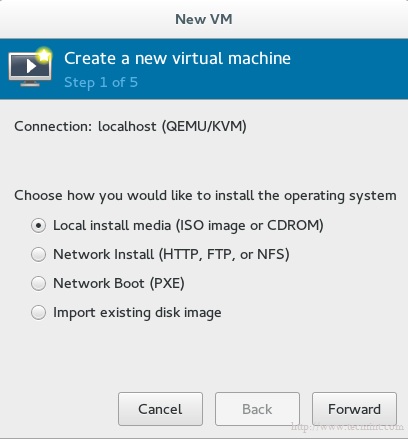
Task: Click the play triangle inside monitor icon
Action: (31, 66)
